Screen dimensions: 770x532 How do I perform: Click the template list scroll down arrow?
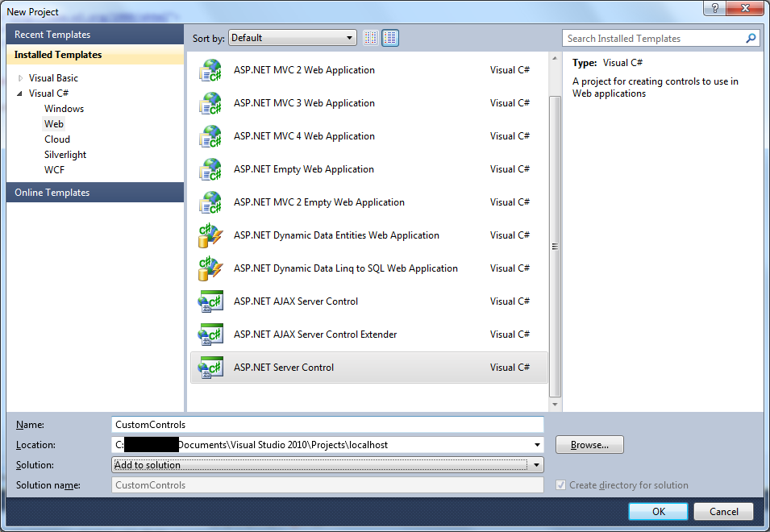point(555,405)
